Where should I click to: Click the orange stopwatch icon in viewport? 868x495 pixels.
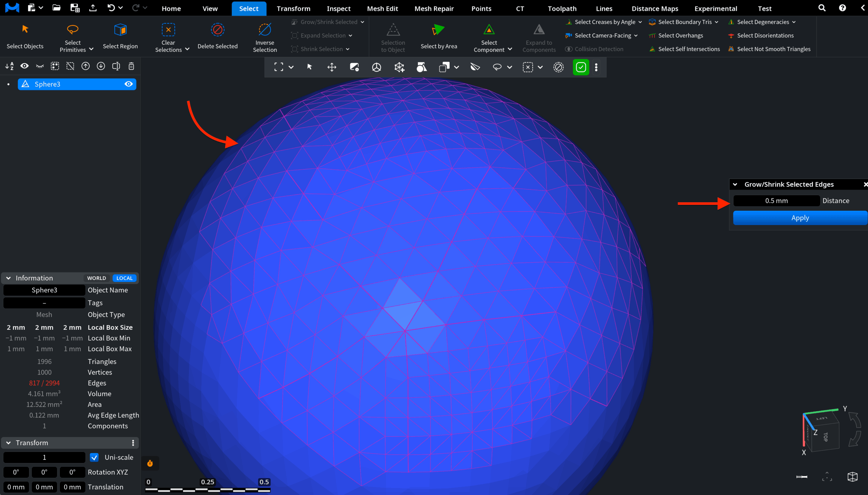point(150,463)
